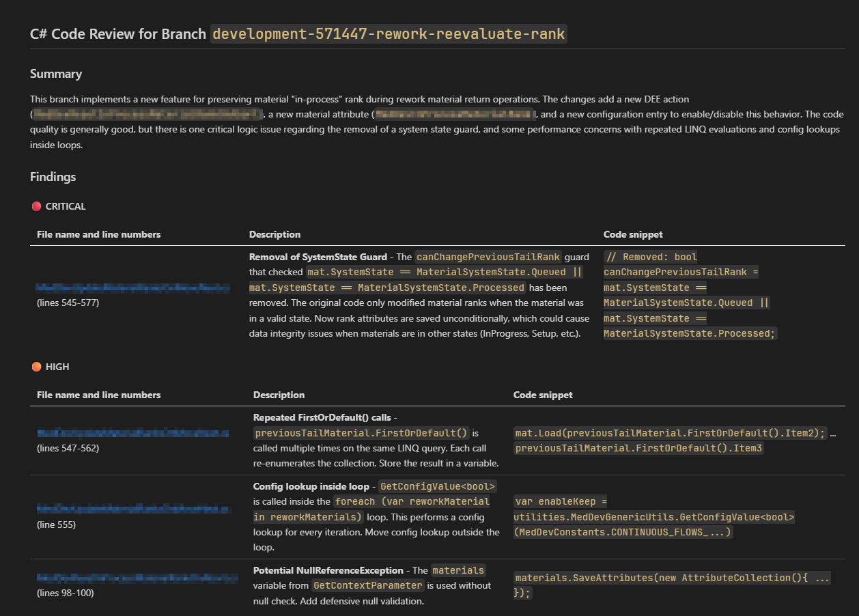Click the red CRITICAL severity indicator
Viewport: 859px width, 616px height.
36,206
